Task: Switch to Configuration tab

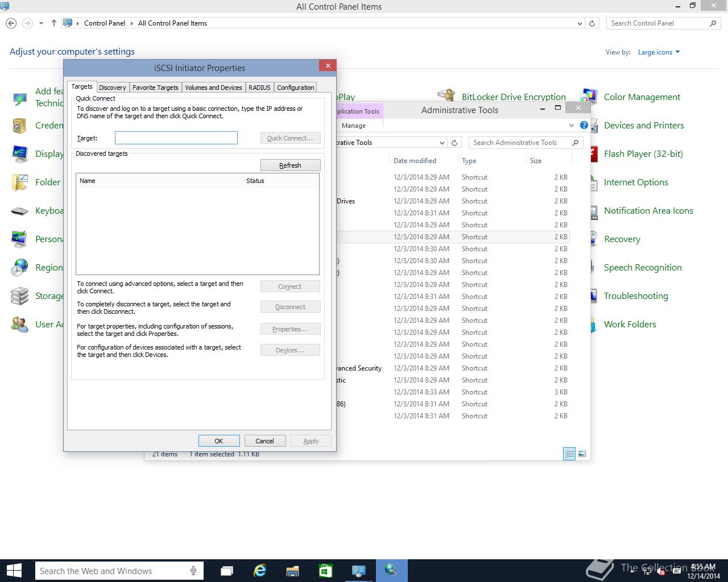Action: point(295,88)
